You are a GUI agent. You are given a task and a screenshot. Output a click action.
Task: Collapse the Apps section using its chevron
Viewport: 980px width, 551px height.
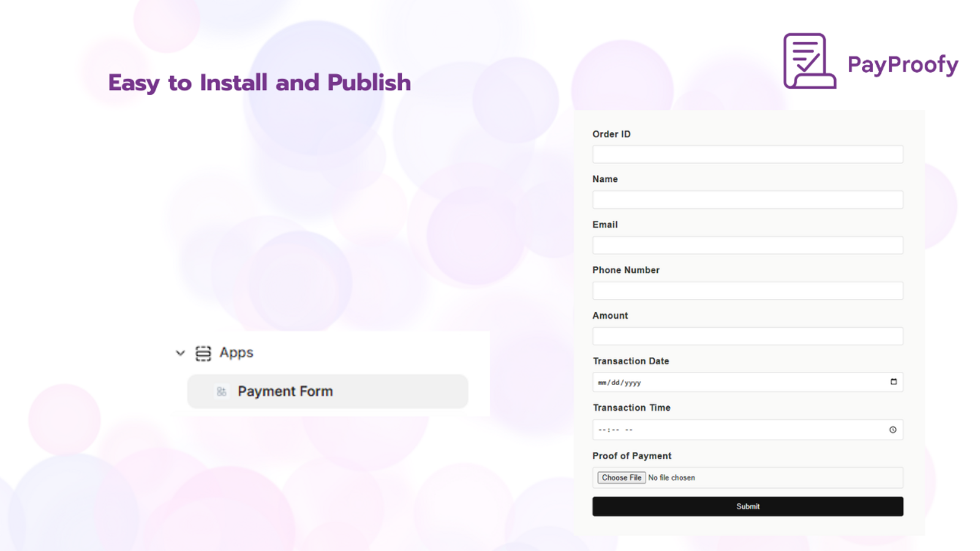[x=180, y=353]
